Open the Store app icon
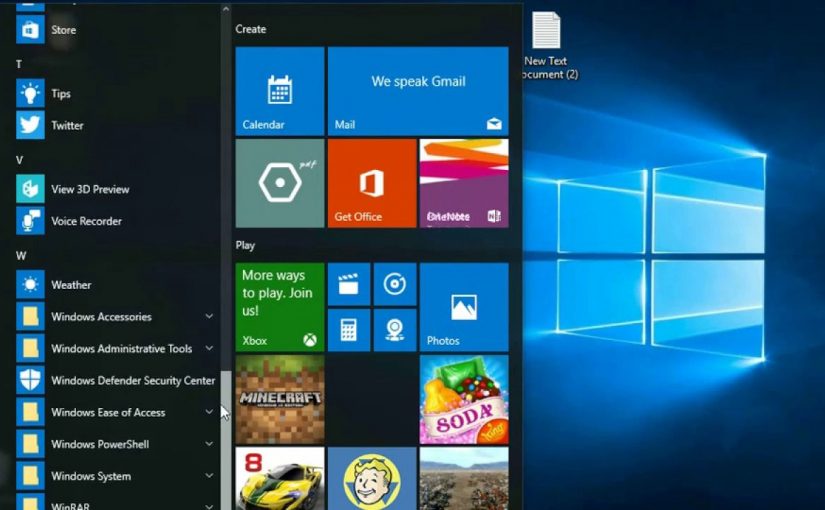This screenshot has height=510, width=825. pyautogui.click(x=30, y=29)
